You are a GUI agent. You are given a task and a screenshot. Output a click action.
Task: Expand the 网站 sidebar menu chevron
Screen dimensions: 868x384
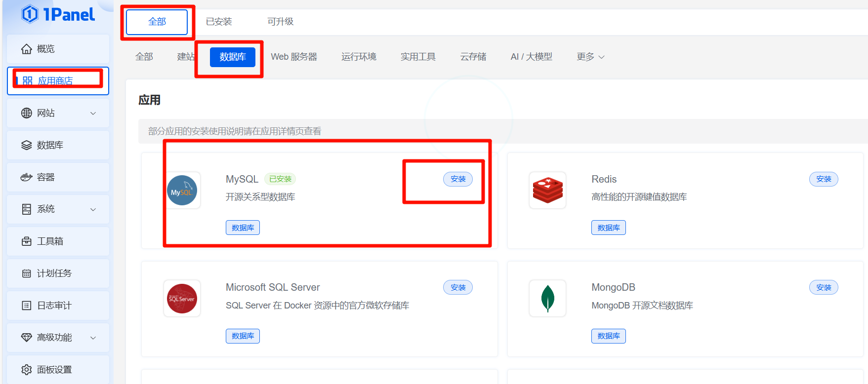click(x=93, y=113)
